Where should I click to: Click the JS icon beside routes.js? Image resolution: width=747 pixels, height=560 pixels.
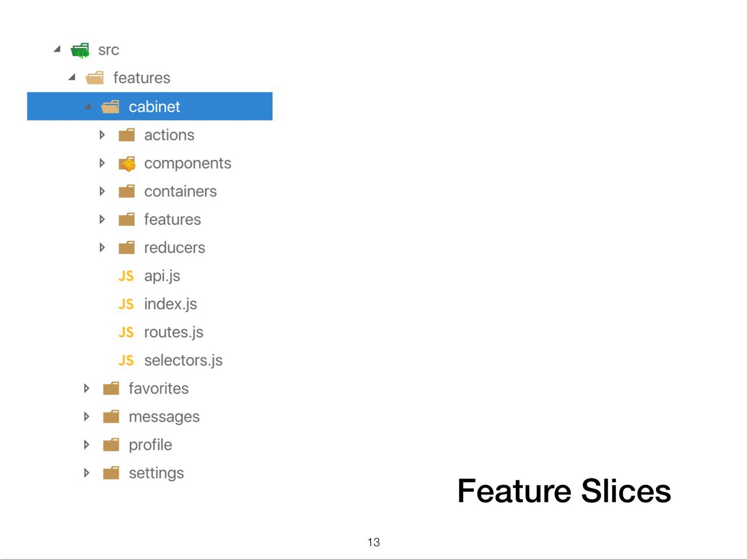(x=126, y=332)
